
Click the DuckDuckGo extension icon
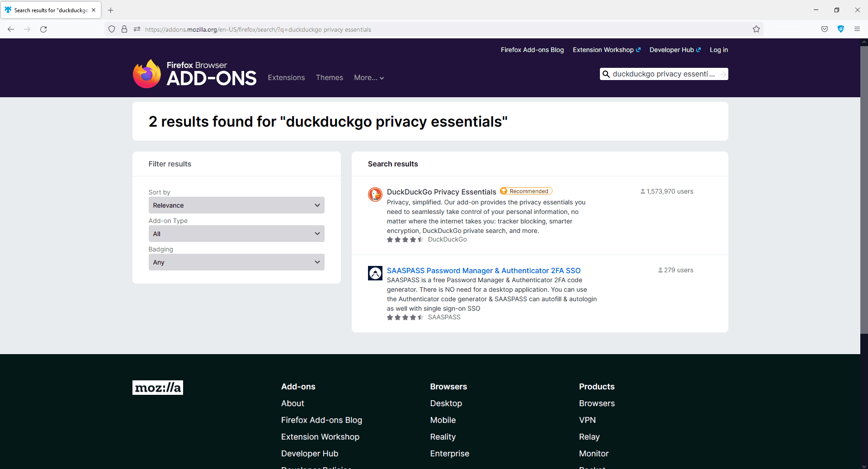tap(375, 194)
